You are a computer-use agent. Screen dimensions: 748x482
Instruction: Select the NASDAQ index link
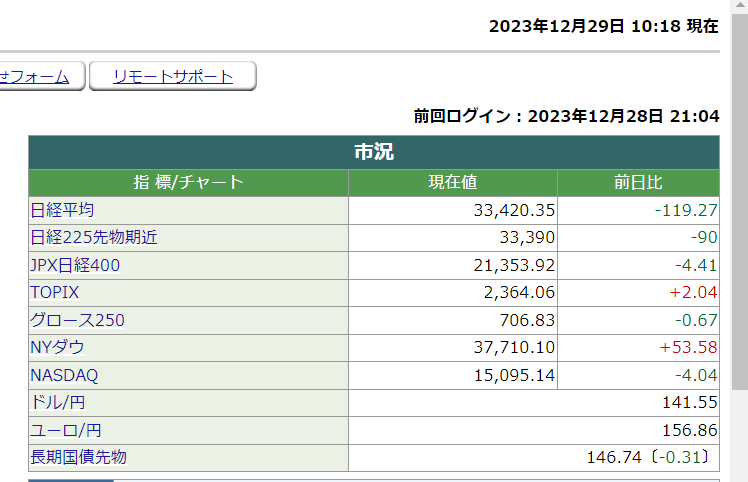tap(65, 376)
